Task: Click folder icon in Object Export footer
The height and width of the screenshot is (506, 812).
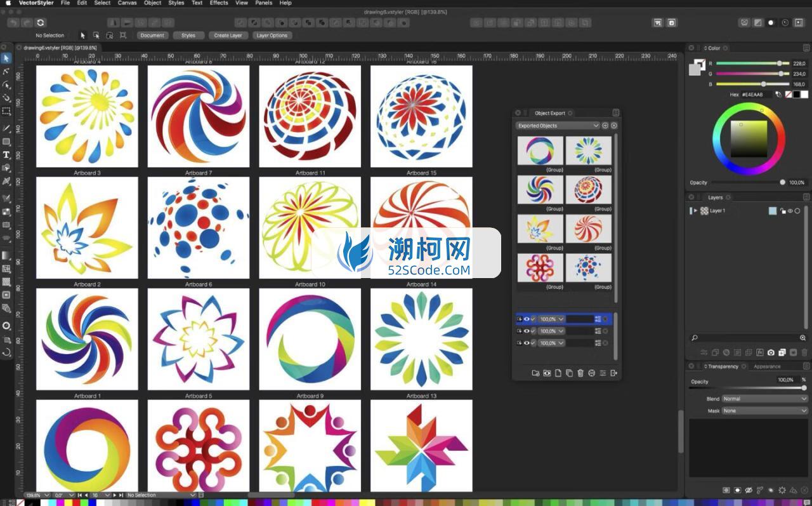Action: tap(535, 373)
